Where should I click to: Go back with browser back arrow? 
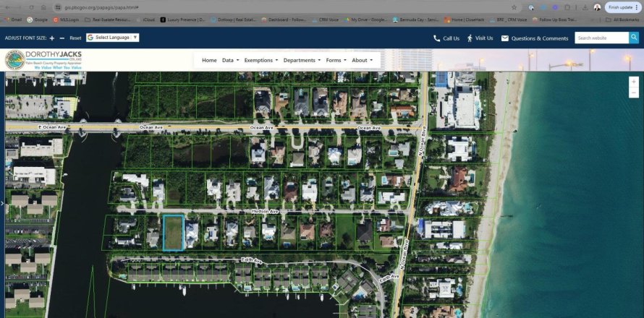pos(7,7)
